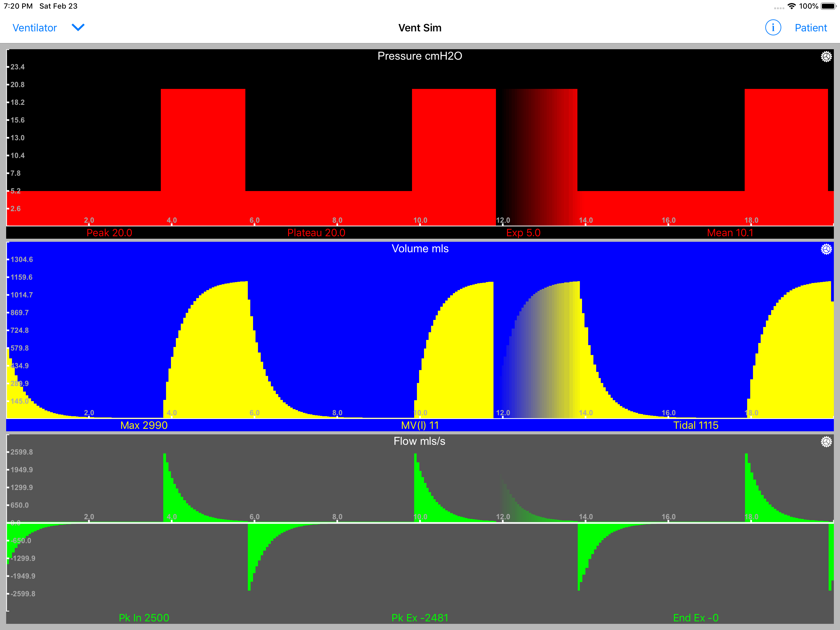
Task: Tap the Max 2990 volume readout
Action: (x=144, y=425)
